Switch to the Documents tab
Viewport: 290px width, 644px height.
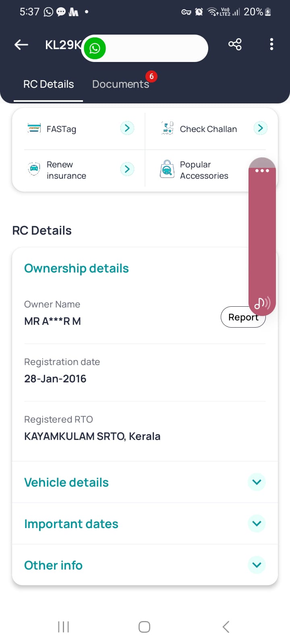pos(120,84)
